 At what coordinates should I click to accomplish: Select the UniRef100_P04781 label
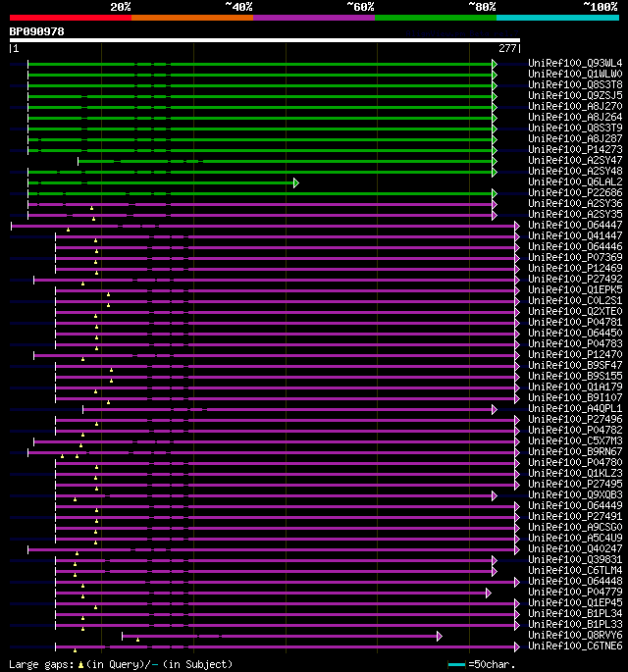(x=575, y=323)
